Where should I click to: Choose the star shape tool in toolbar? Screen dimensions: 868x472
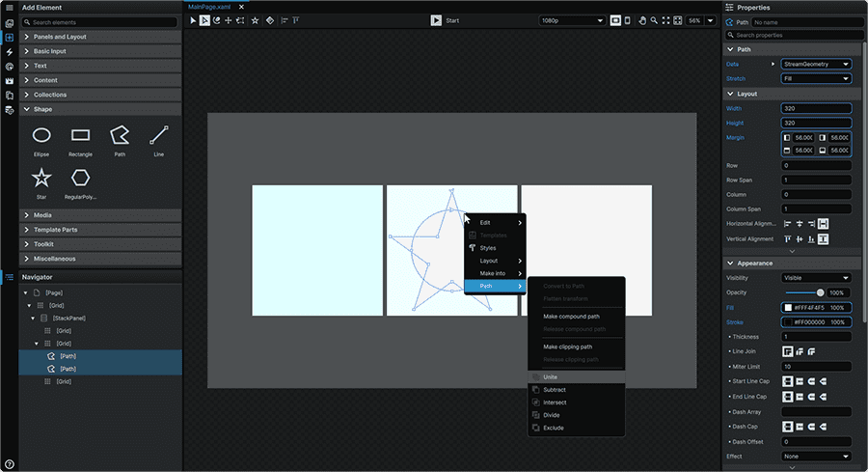click(x=255, y=20)
